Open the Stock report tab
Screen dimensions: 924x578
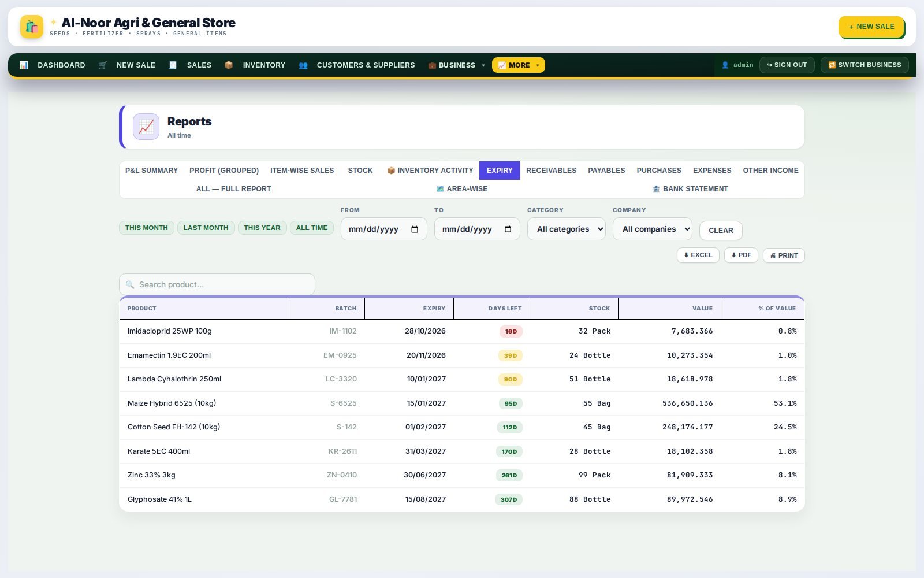tap(360, 171)
